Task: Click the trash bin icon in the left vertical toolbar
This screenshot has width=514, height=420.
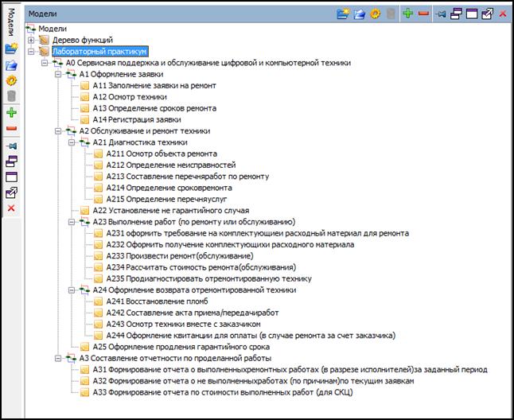Action: [x=11, y=96]
